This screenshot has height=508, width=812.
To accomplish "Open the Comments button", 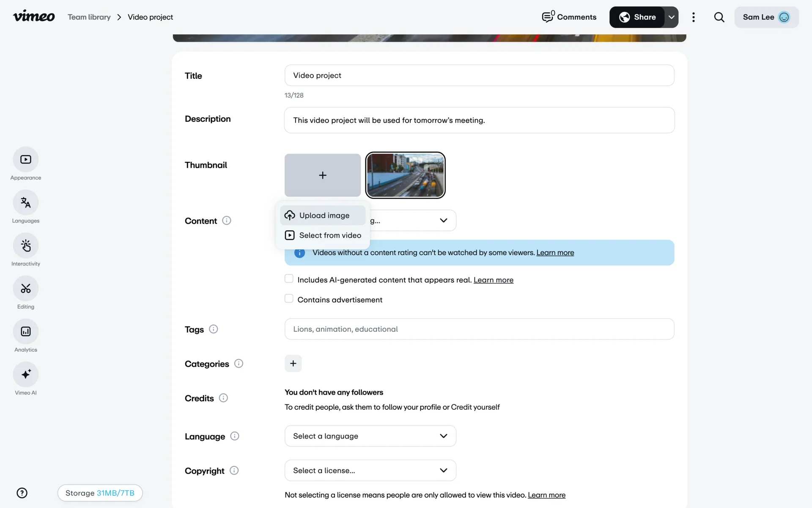I will click(569, 17).
